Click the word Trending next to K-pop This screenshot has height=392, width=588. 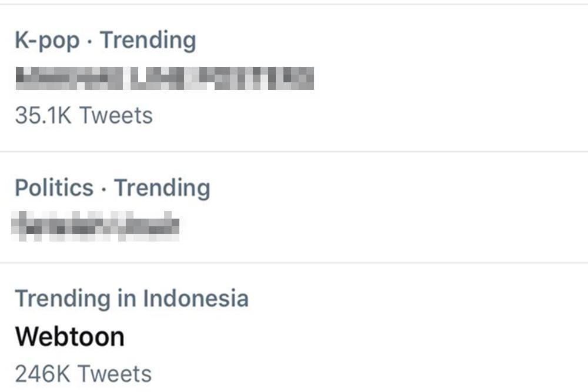click(x=149, y=40)
